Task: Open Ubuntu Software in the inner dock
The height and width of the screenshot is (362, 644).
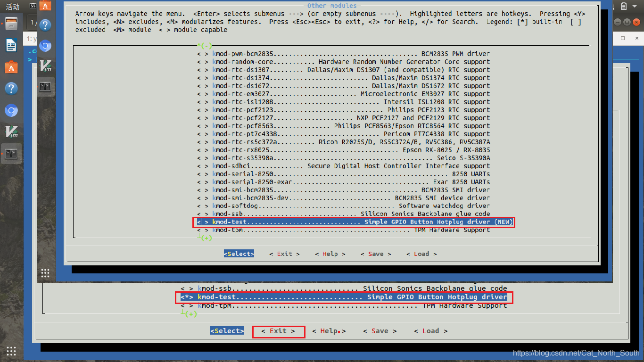Action: tap(45, 6)
